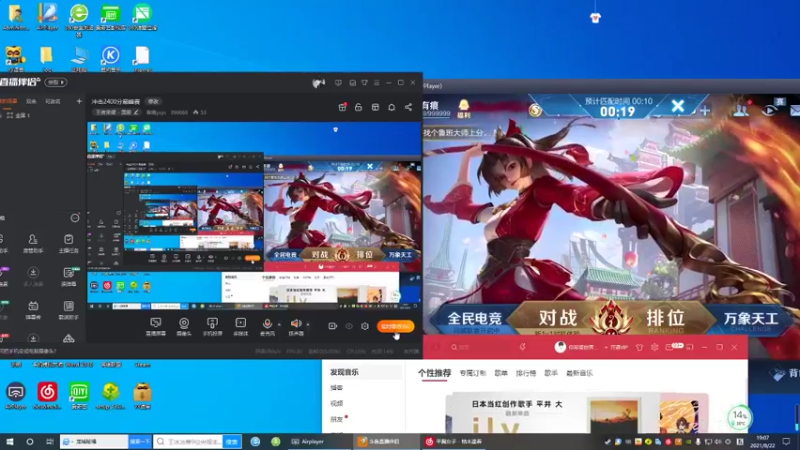Switch NetEase music to mini mode icon
Viewport: 800px width, 450px height.
tap(690, 347)
